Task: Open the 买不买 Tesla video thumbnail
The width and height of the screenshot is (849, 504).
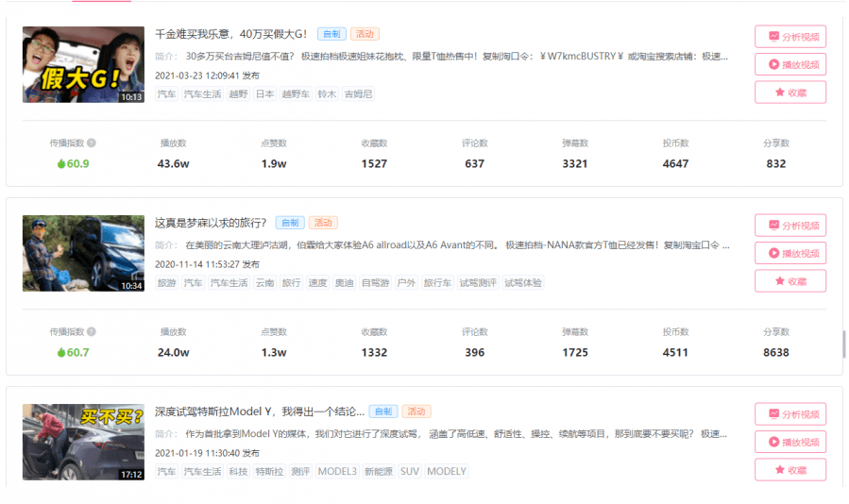Action: tap(83, 442)
